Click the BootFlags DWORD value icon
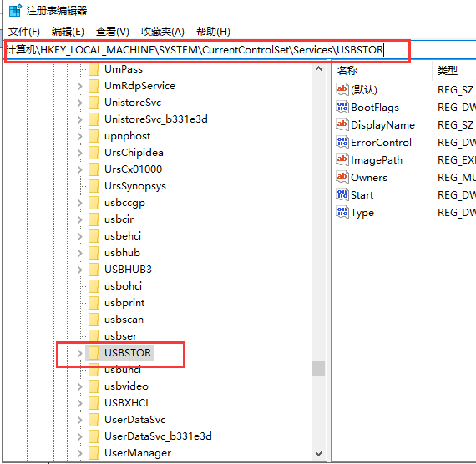 [342, 107]
